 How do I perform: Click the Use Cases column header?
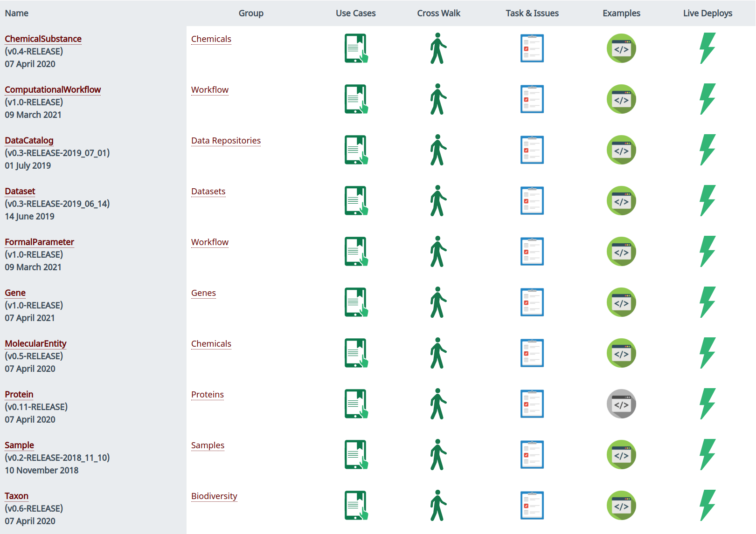[356, 13]
